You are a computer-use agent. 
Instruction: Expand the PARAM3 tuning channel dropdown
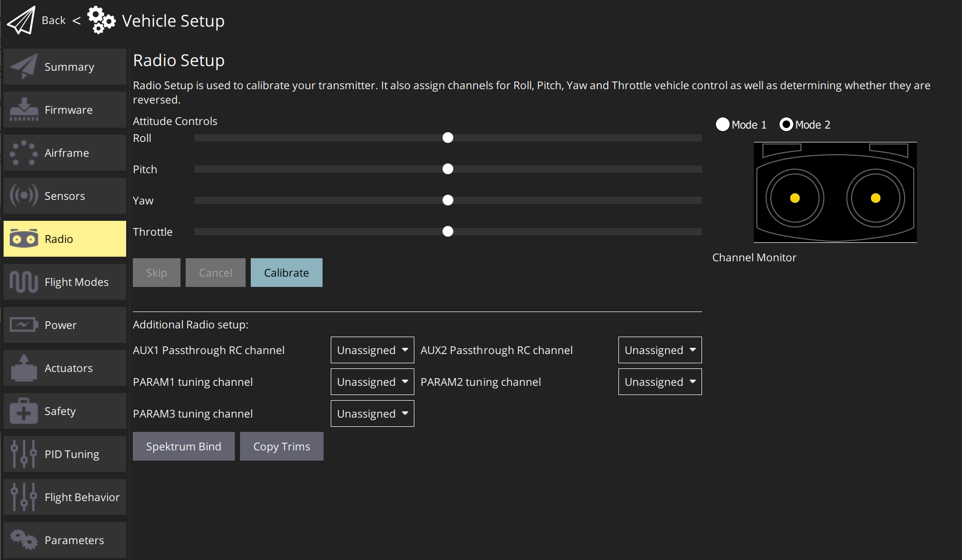coord(372,413)
